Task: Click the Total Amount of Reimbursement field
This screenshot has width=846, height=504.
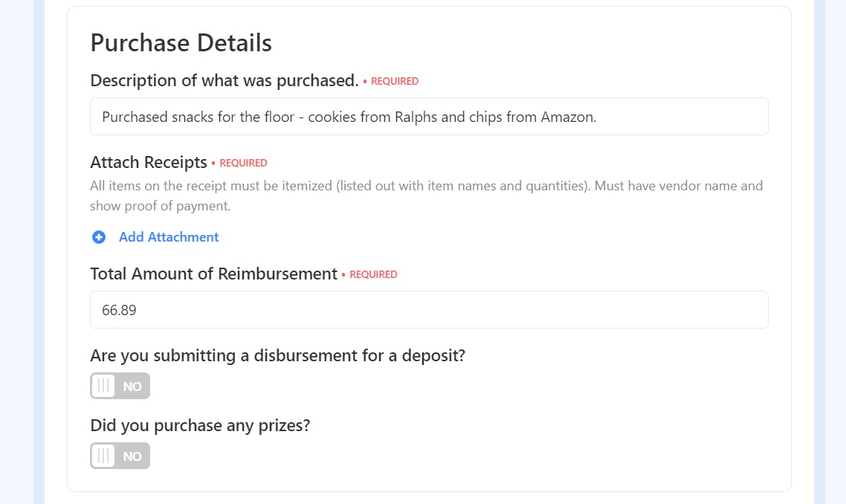Action: (x=429, y=309)
